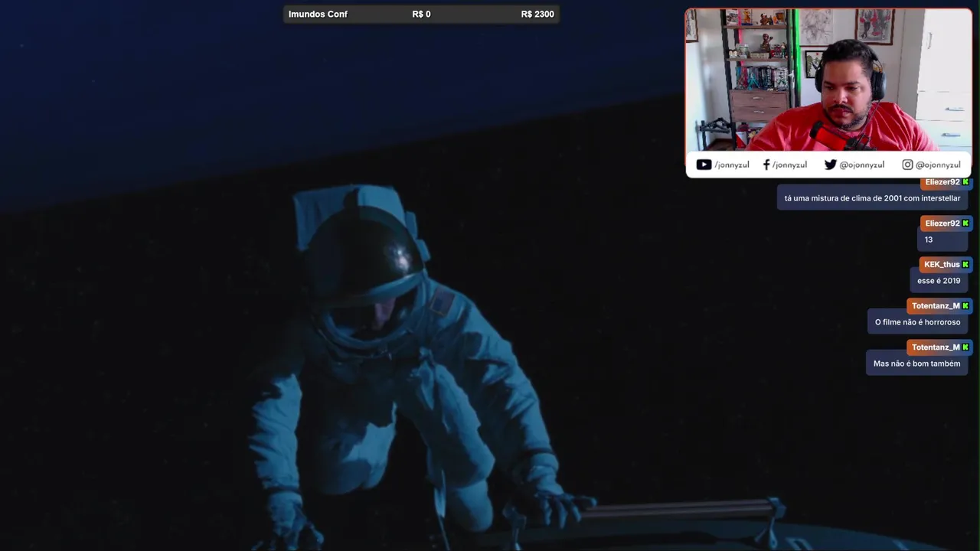Viewport: 980px width, 551px height.
Task: Click the green badge beside KEK_thus
Action: click(x=965, y=265)
